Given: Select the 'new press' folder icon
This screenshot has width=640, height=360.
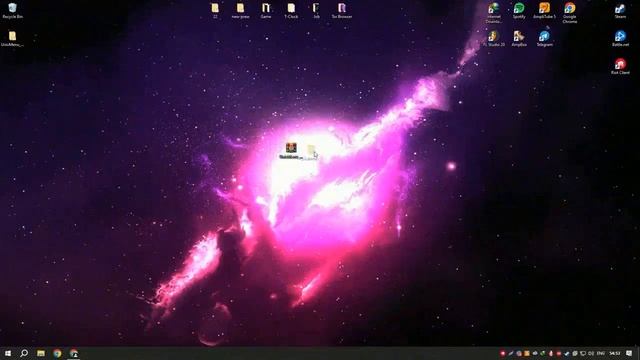Looking at the screenshot, I should (x=240, y=11).
